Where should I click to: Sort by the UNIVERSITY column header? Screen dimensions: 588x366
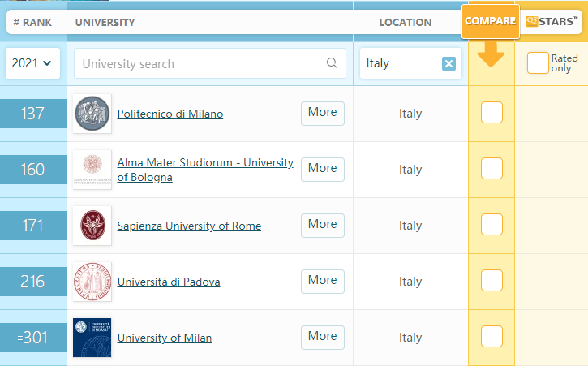pos(105,22)
